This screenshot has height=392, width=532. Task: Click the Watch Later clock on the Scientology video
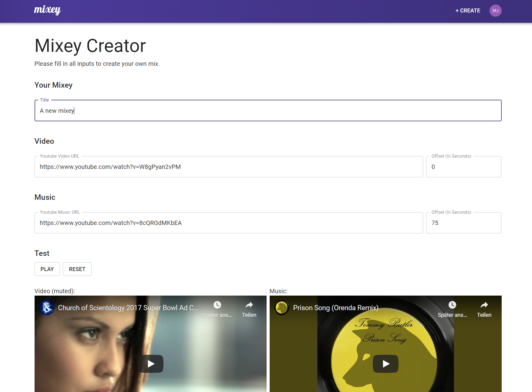(x=217, y=305)
